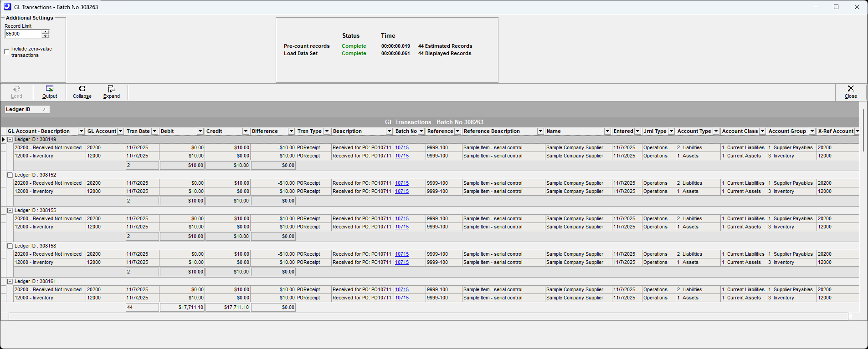Open Name column filter dropdown

[607, 131]
